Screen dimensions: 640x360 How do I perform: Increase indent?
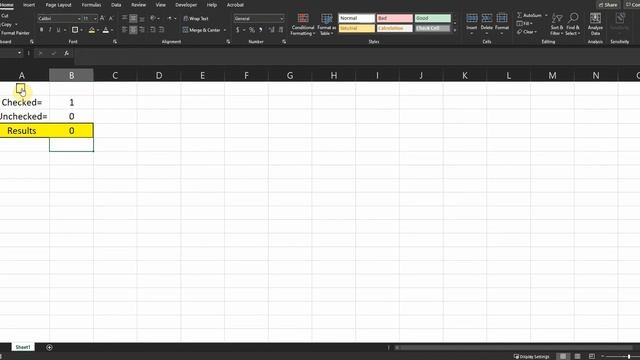click(161, 30)
